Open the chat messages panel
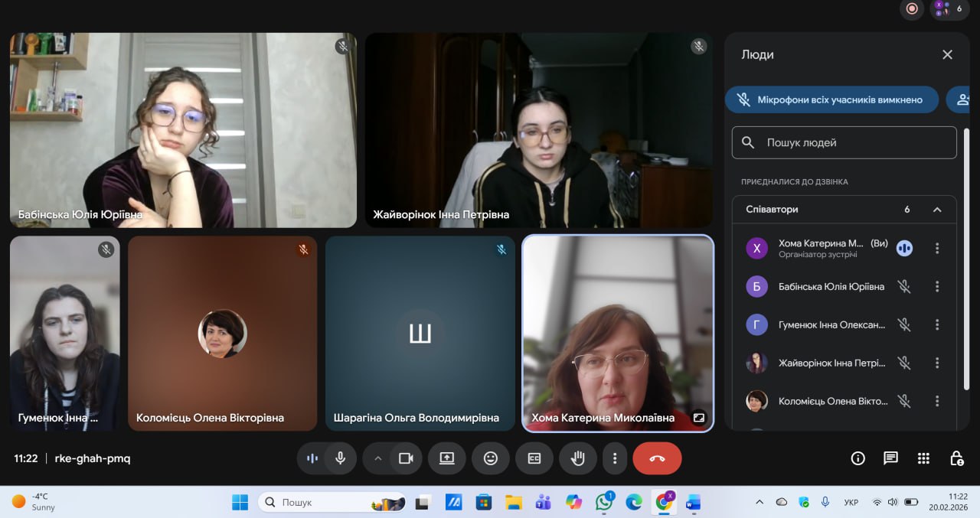The height and width of the screenshot is (518, 980). coord(890,458)
